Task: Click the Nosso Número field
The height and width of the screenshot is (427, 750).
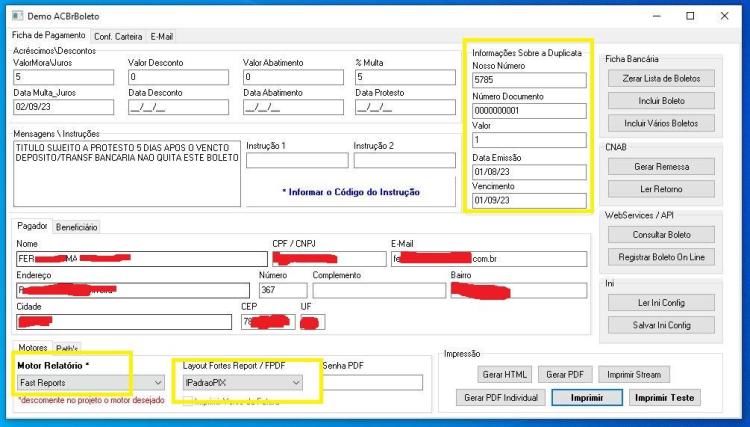Action: pos(529,80)
